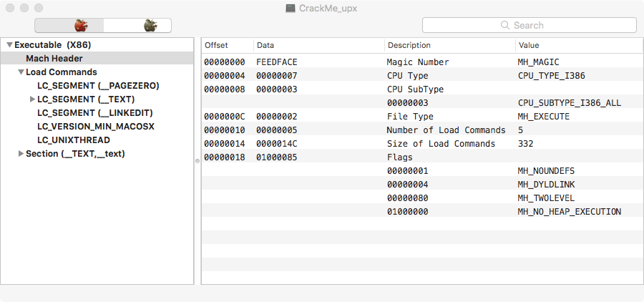Viewport: 644px width, 302px height.
Task: Collapse the Load Commands node
Action: (x=21, y=72)
